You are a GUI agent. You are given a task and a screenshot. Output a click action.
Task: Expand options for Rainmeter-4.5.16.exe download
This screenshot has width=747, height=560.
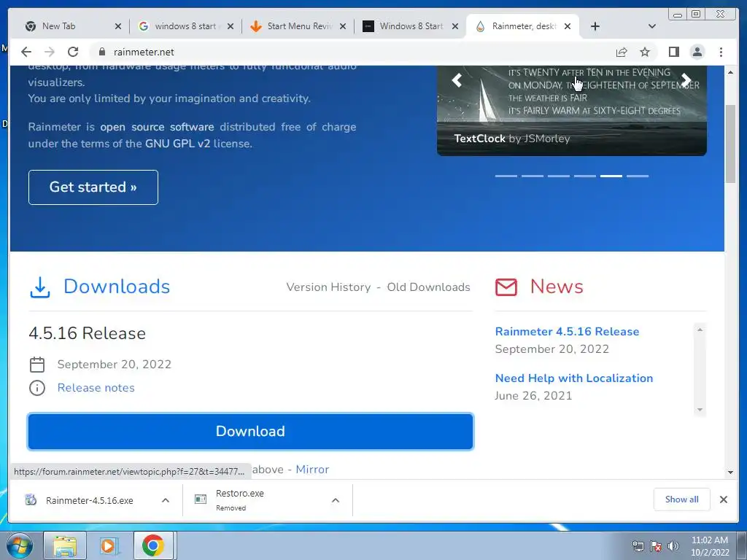[x=166, y=500]
